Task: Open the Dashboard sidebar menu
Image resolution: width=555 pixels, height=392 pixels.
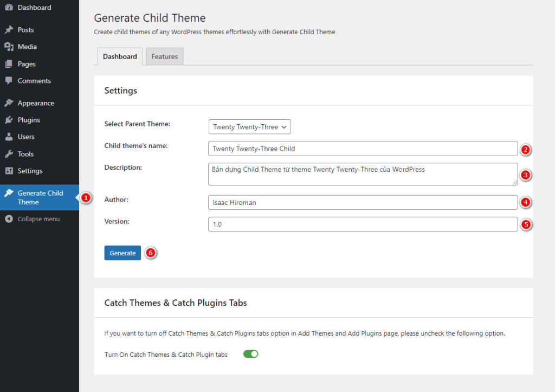Action: pos(40,8)
